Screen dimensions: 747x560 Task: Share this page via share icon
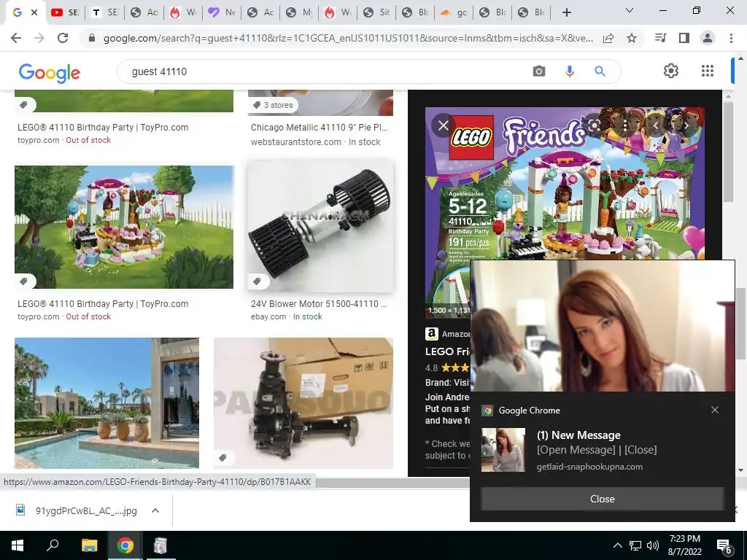point(608,38)
